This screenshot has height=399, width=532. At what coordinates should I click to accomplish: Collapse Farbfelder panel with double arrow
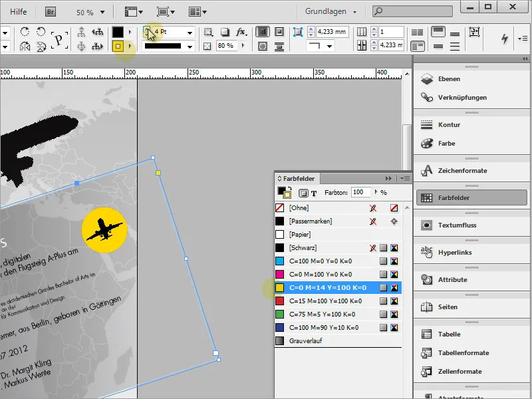[x=388, y=178]
